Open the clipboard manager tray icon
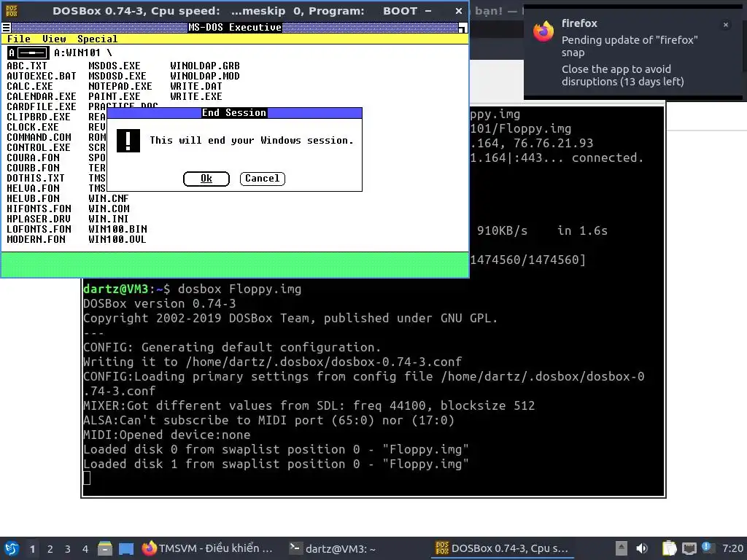This screenshot has height=560, width=747. [x=670, y=548]
